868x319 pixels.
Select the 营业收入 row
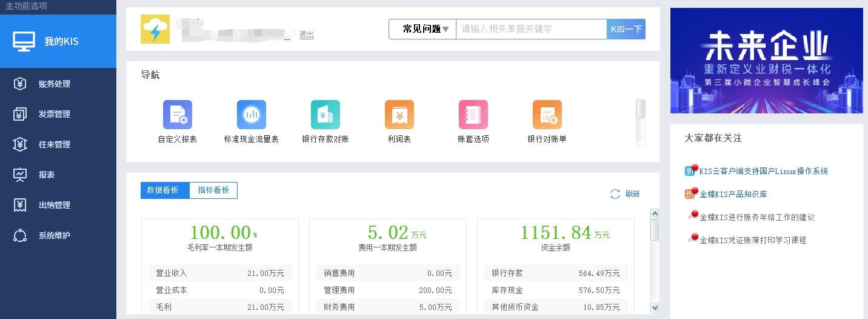point(220,274)
